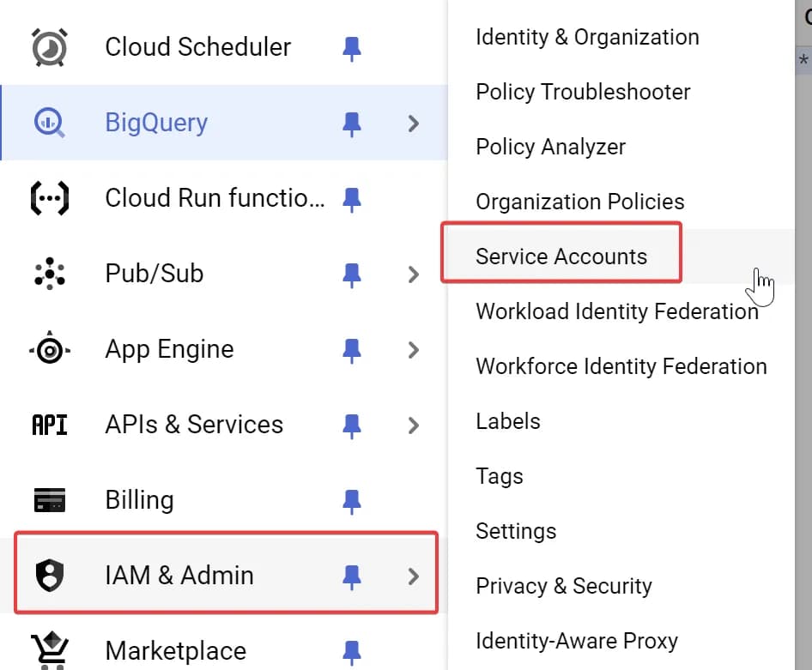Open the APIs & Services entry

pyautogui.click(x=224, y=425)
